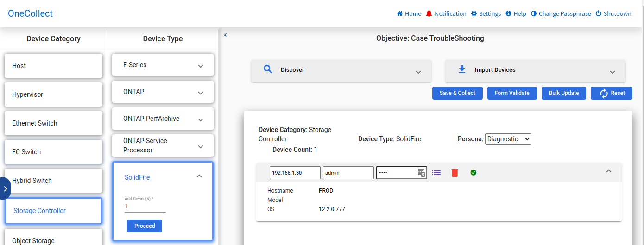Viewport: 644px width, 245px height.
Task: Click the Form Validate button
Action: pyautogui.click(x=512, y=93)
